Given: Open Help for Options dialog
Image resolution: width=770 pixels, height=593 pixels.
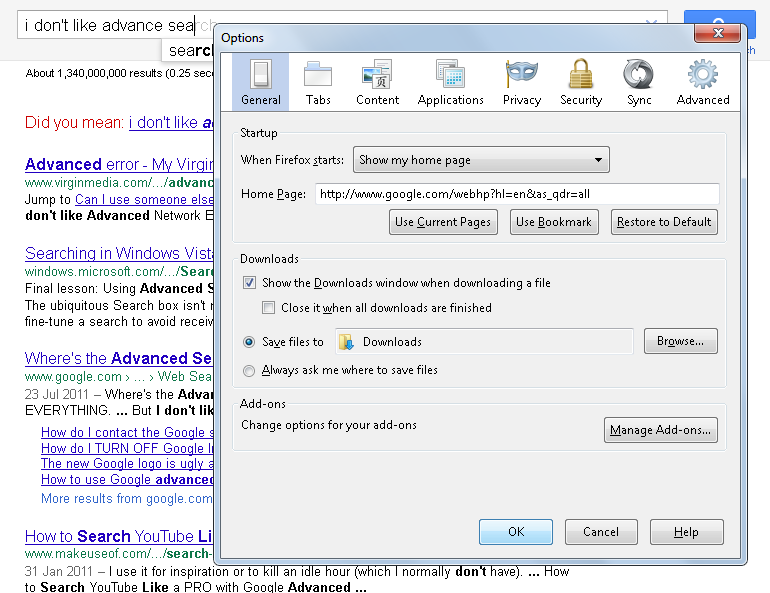Looking at the screenshot, I should pyautogui.click(x=687, y=532).
